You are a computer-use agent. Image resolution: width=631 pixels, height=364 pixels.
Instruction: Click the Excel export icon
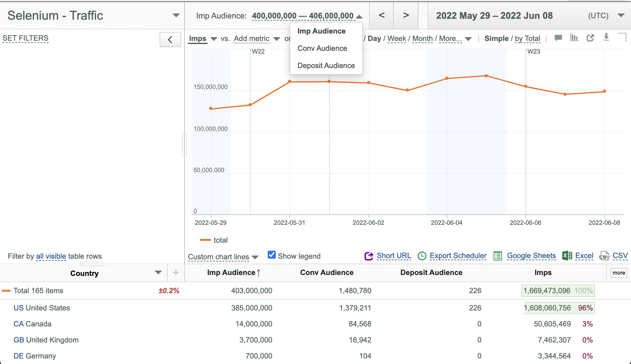pyautogui.click(x=567, y=256)
